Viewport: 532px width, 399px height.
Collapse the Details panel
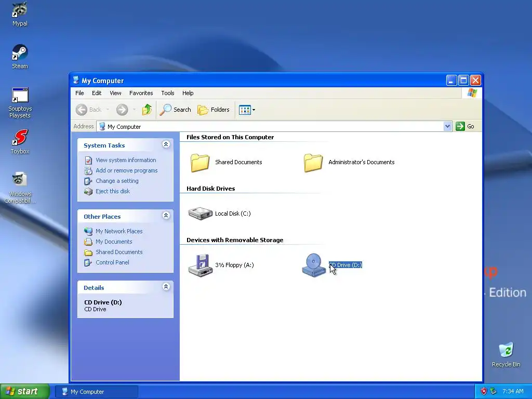(166, 287)
